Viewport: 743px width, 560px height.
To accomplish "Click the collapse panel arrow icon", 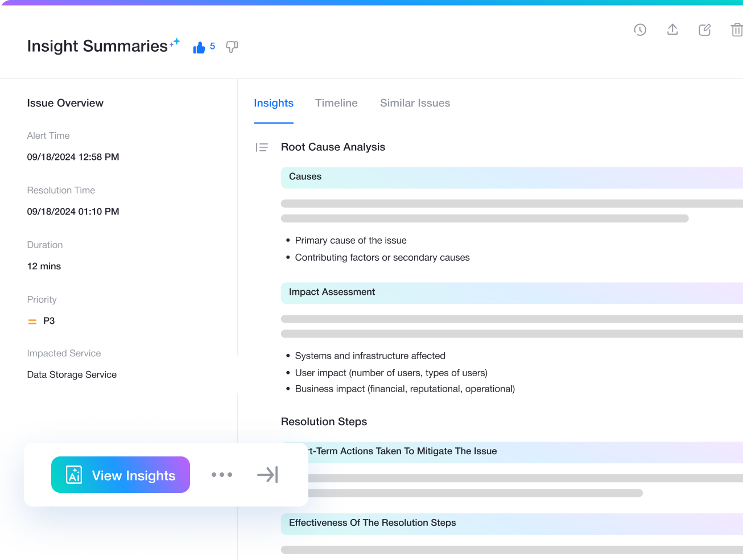I will (267, 475).
